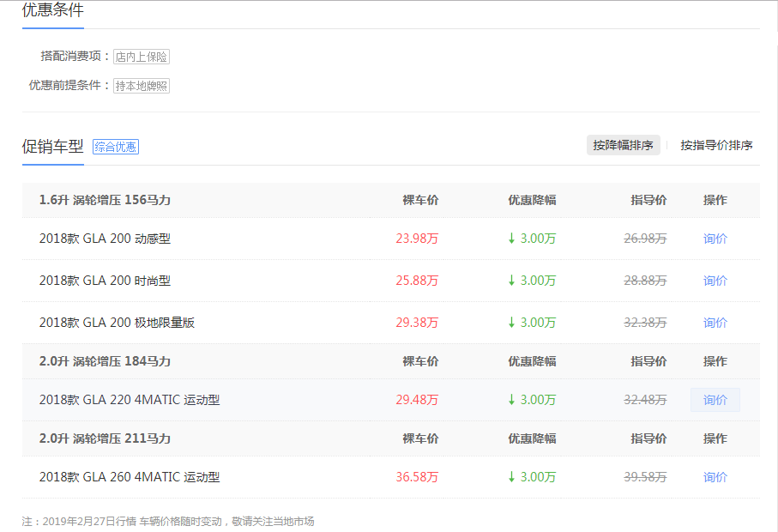The width and height of the screenshot is (778, 532).
Task: Click the 3.00万 discount for GLA 260 4MATIC
Action: pyautogui.click(x=532, y=477)
